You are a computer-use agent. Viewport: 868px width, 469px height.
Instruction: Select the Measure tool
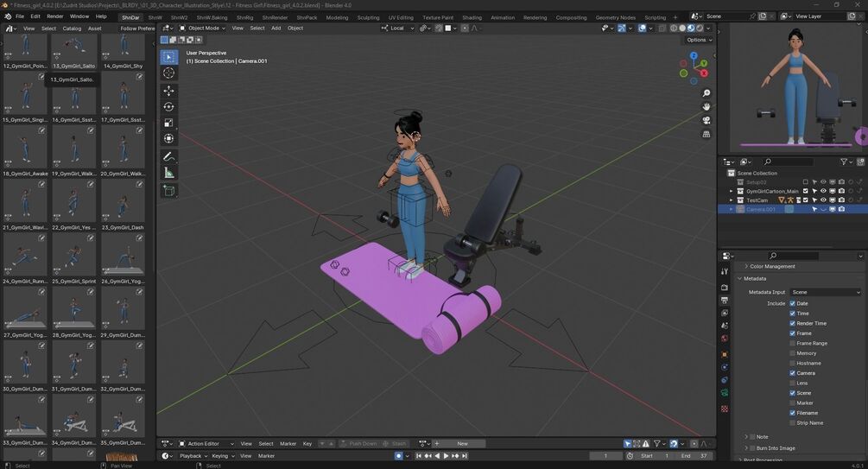click(168, 173)
